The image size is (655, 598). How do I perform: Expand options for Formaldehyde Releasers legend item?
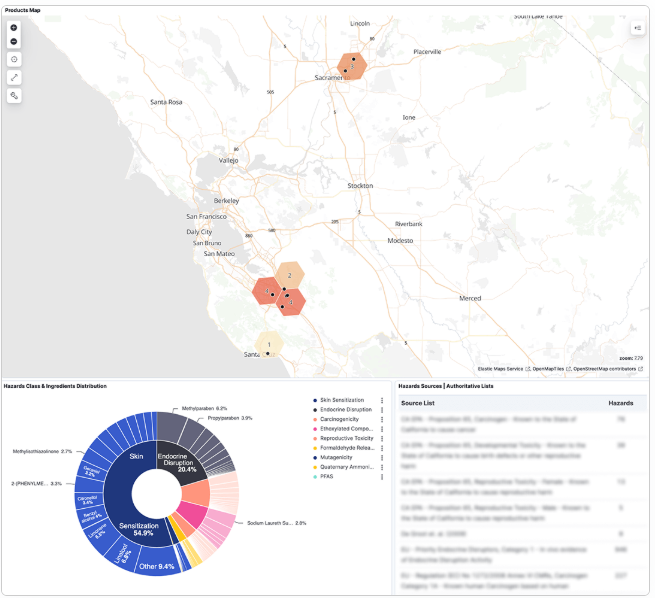click(382, 448)
